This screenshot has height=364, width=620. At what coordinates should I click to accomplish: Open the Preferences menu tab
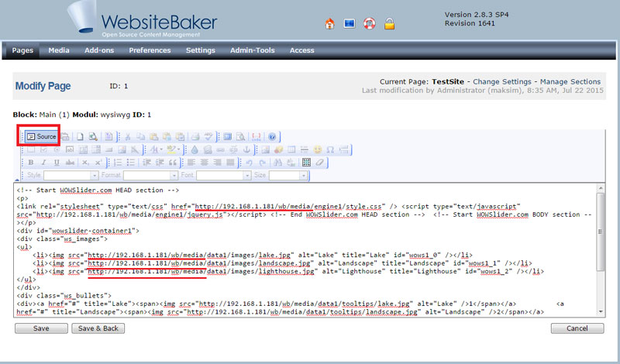coord(150,50)
